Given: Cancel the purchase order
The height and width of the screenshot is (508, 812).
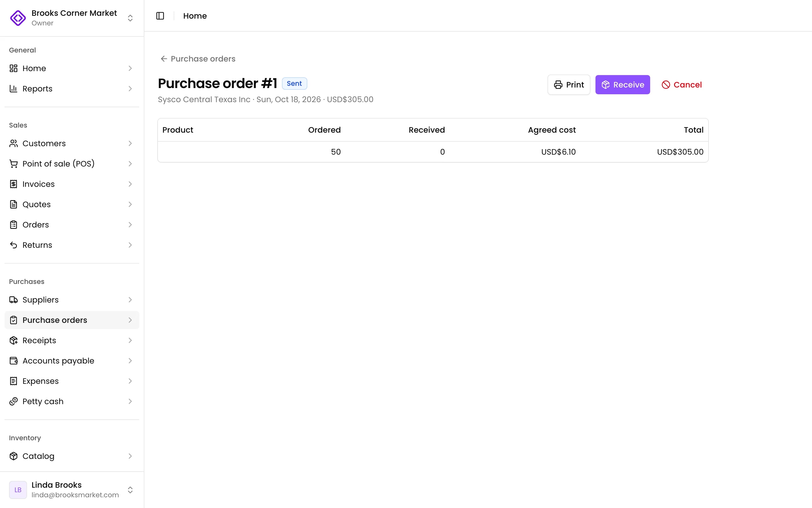Looking at the screenshot, I should tap(681, 85).
